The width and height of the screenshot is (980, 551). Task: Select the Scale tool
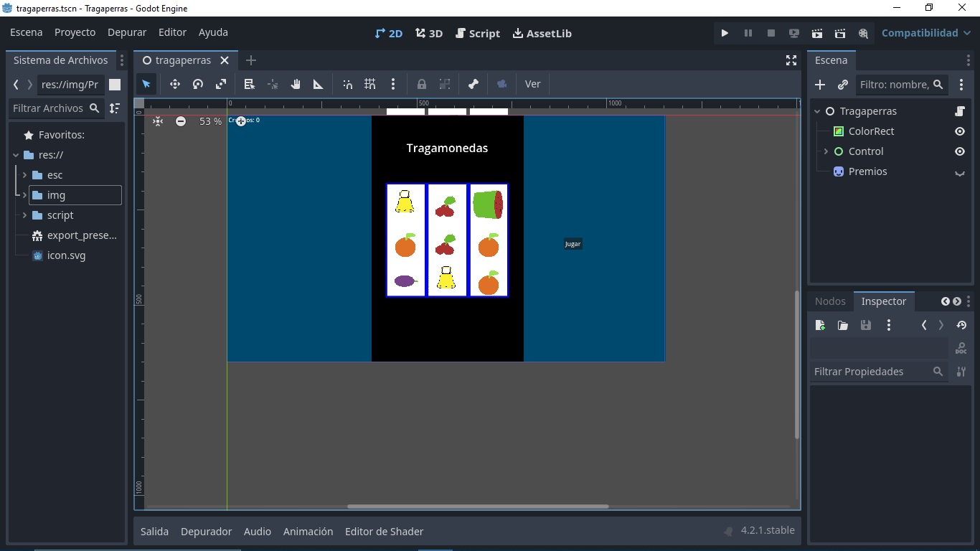pyautogui.click(x=220, y=84)
